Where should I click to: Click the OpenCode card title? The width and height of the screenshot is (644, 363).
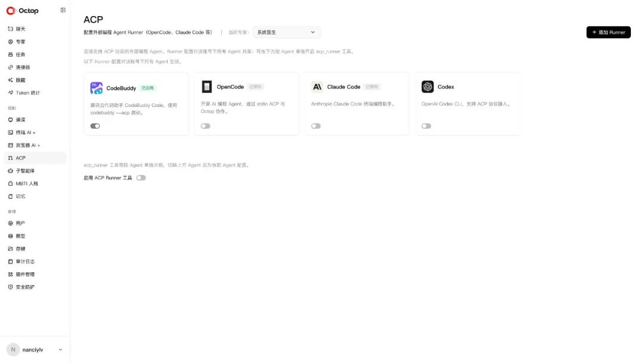(x=230, y=87)
